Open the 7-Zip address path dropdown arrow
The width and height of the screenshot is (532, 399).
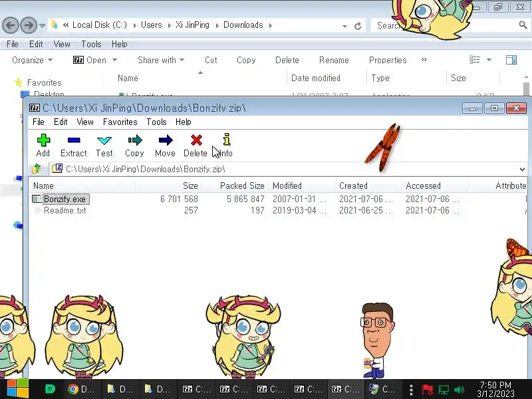[522, 169]
